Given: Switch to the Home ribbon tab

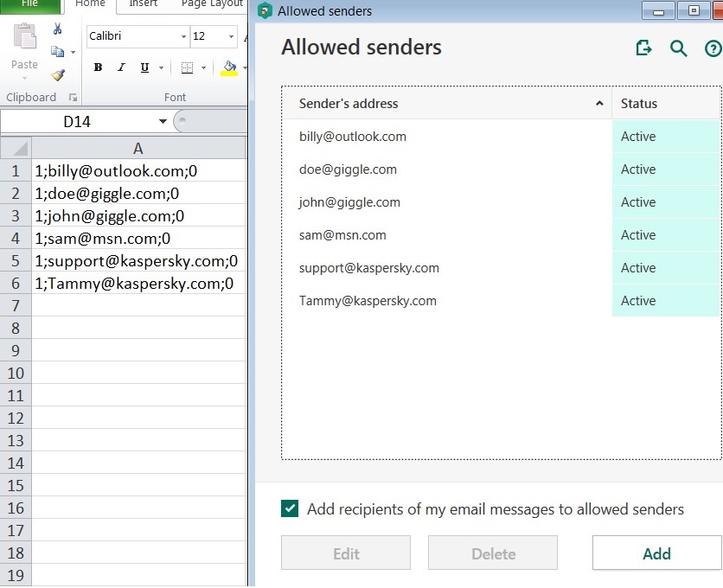Looking at the screenshot, I should 90,3.
